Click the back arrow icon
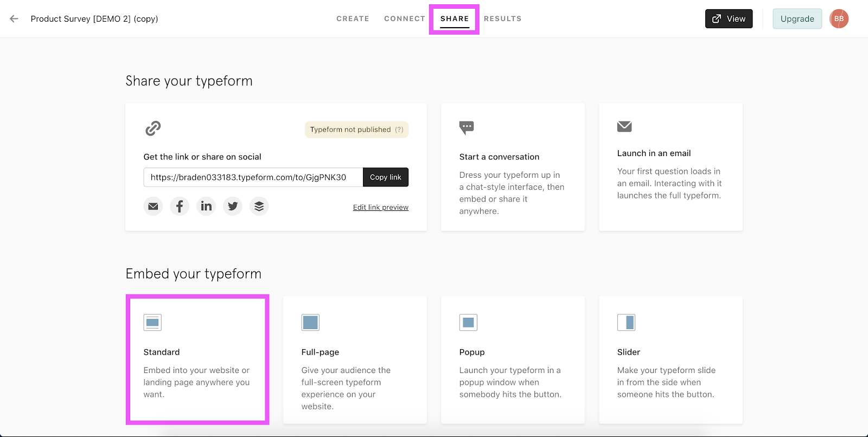The height and width of the screenshot is (437, 868). (14, 18)
